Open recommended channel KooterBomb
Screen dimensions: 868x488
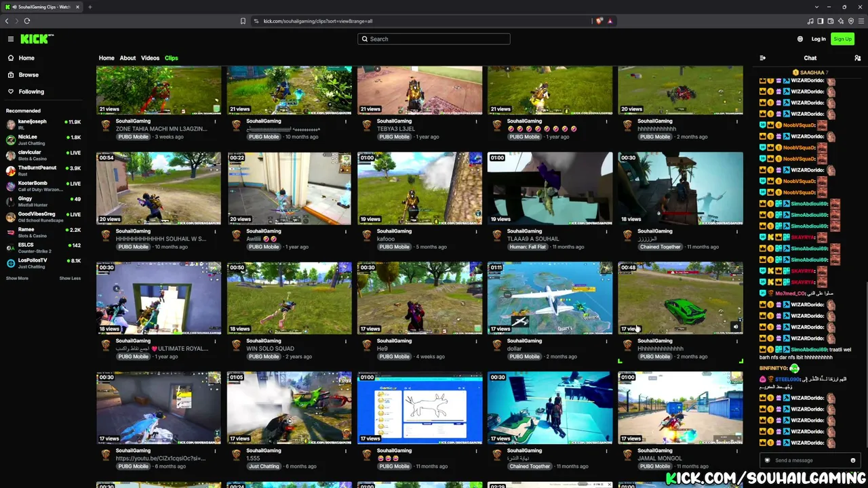pyautogui.click(x=43, y=186)
